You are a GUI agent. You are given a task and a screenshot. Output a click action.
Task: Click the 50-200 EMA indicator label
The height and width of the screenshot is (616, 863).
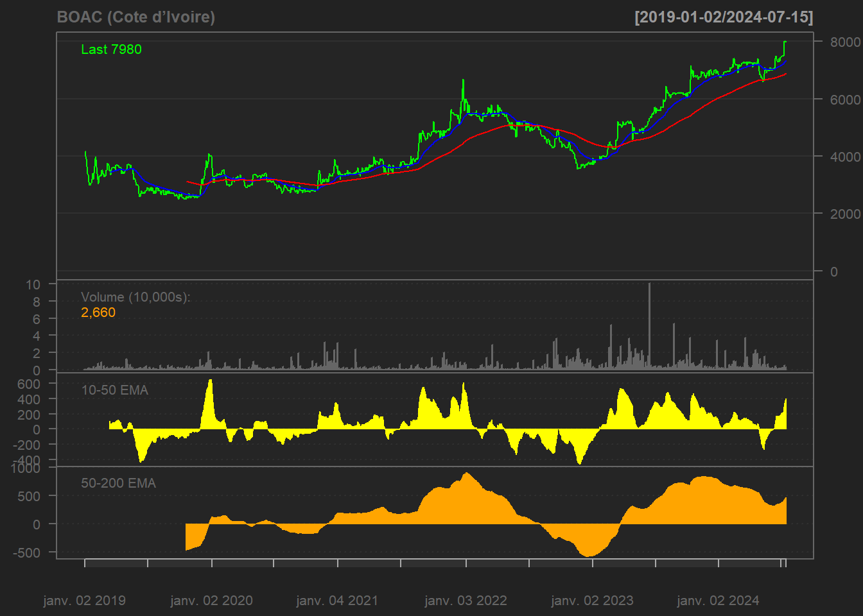click(x=118, y=483)
